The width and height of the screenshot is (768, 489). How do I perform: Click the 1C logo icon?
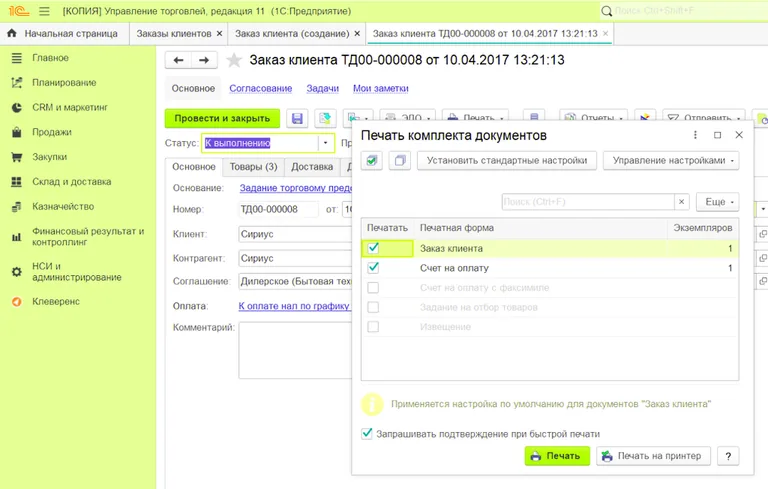tap(19, 11)
